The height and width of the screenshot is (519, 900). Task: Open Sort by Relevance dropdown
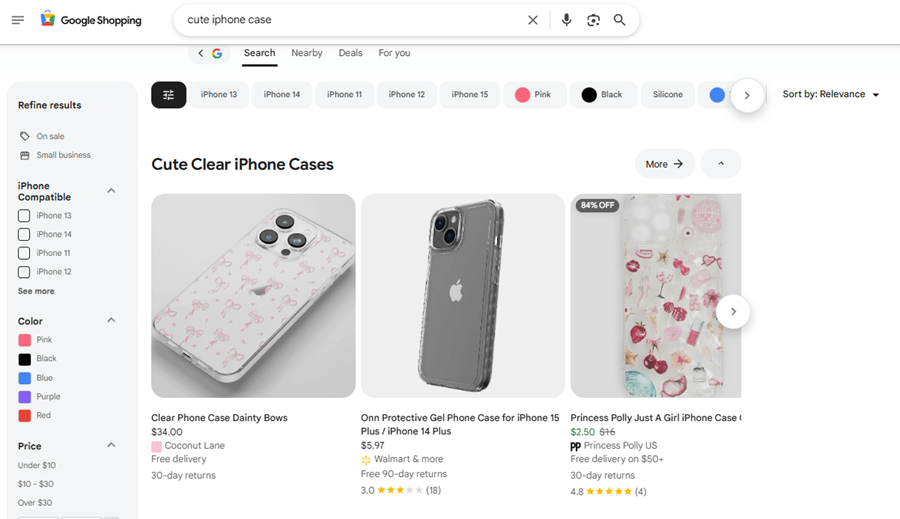pyautogui.click(x=831, y=94)
